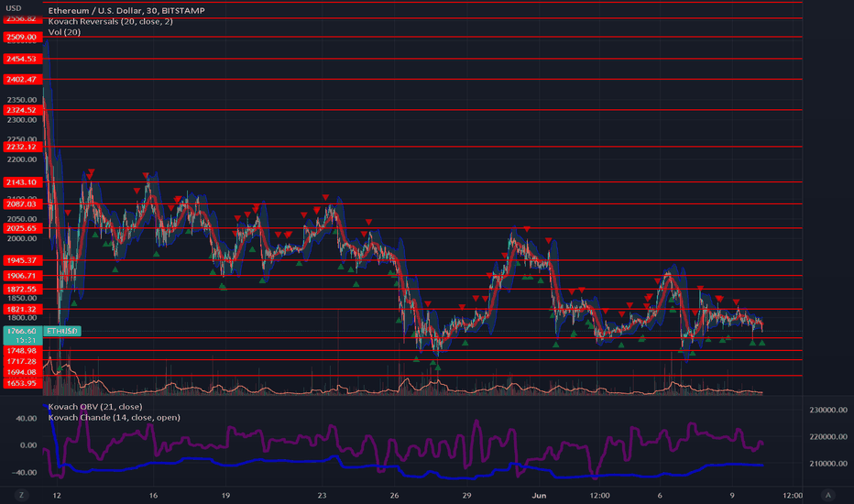Click the -40.00 Chande scale value

click(25, 473)
